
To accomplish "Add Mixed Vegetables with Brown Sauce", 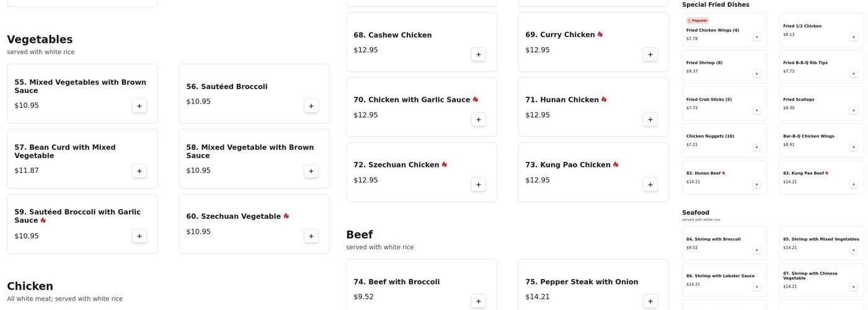I will point(139,106).
